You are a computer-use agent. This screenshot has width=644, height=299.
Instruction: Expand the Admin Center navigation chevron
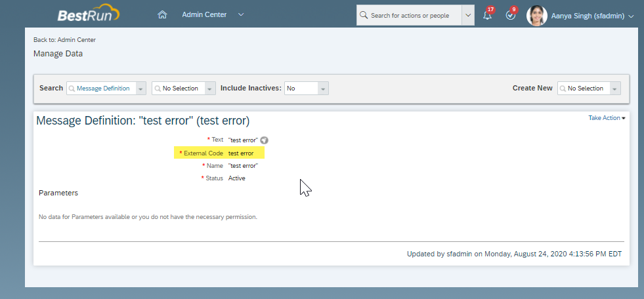click(x=241, y=15)
